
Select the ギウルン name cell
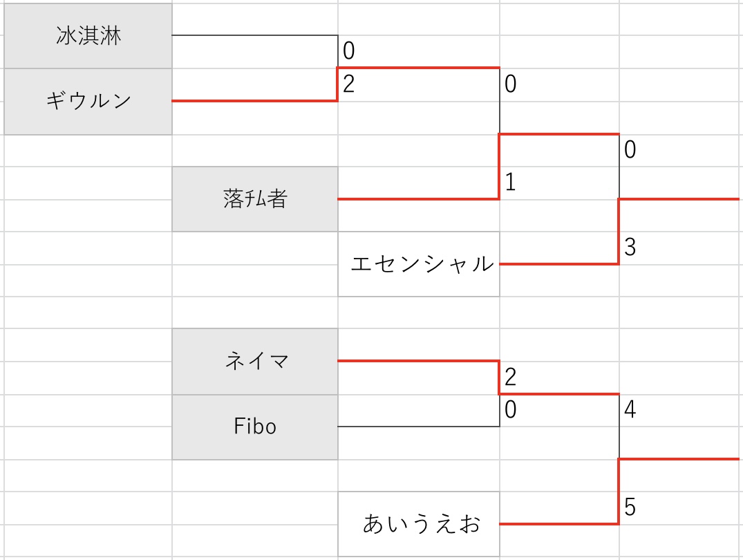tap(88, 102)
